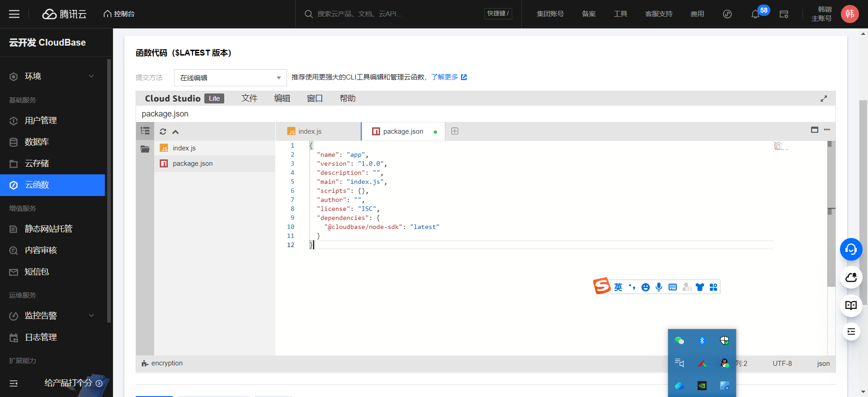868x397 pixels.
Task: Click the UTF-8 encoding status
Action: [x=782, y=364]
